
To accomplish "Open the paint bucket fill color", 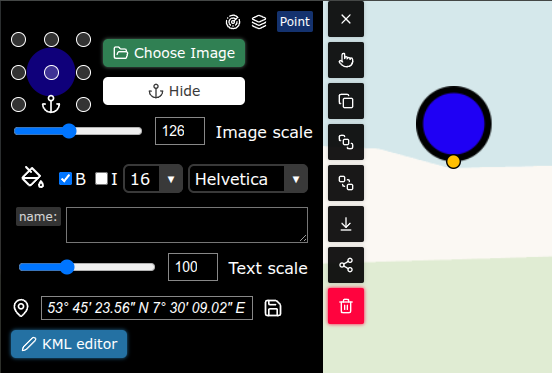I will pyautogui.click(x=33, y=177).
